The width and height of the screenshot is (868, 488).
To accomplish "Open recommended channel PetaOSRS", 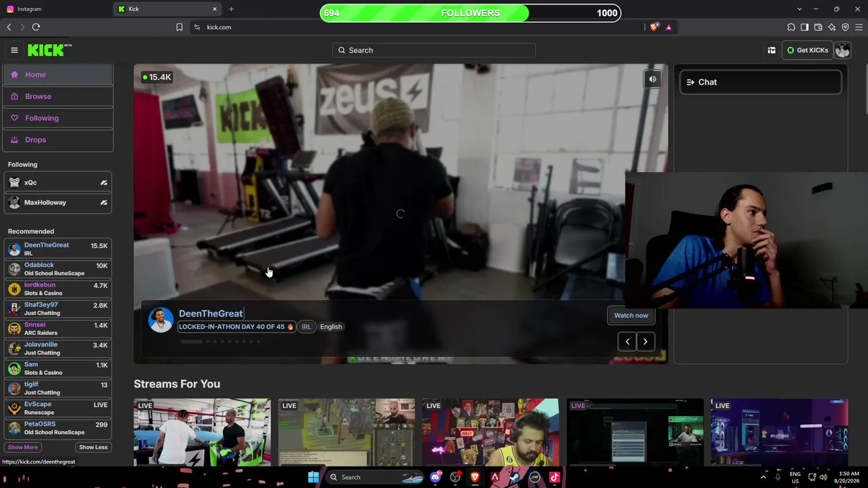I will pyautogui.click(x=58, y=428).
